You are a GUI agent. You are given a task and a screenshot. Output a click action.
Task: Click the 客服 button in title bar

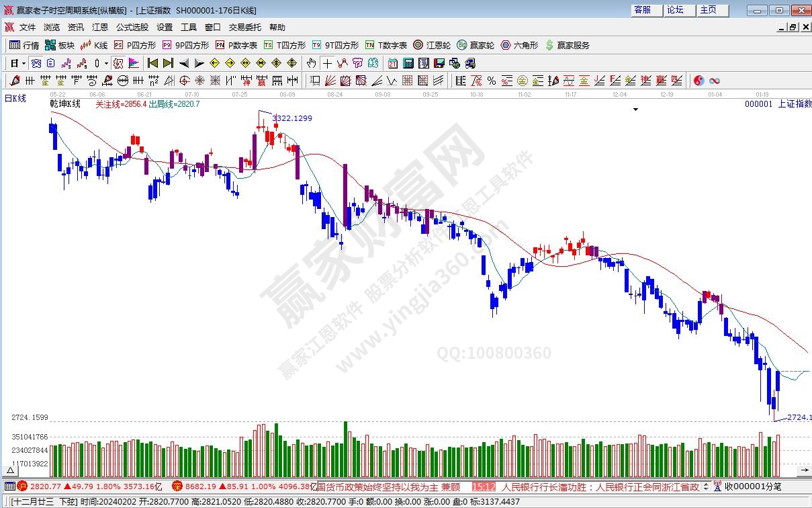(643, 9)
